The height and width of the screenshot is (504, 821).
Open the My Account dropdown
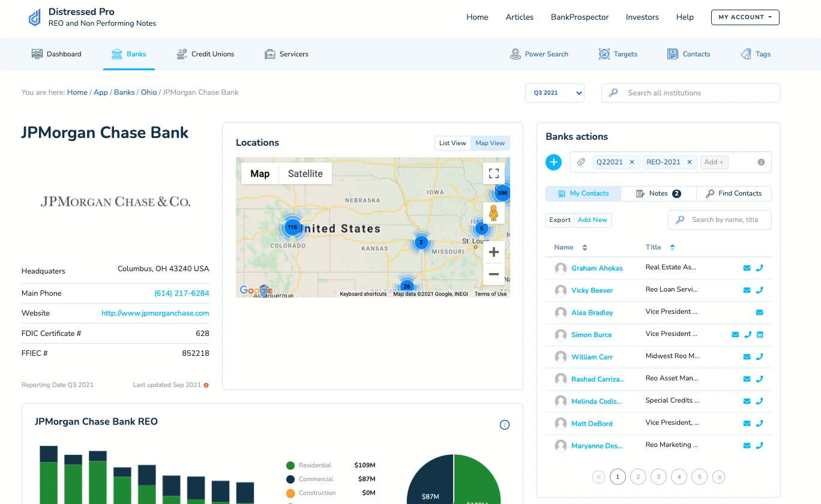tap(745, 17)
